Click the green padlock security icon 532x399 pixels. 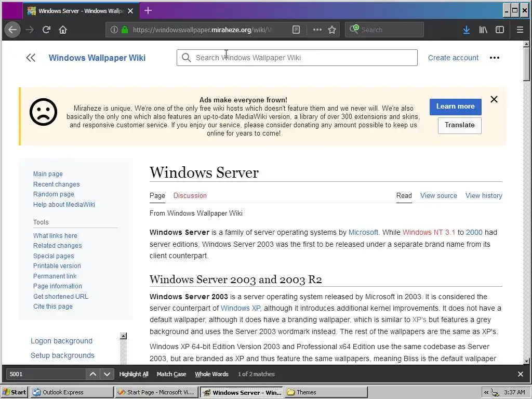point(125,30)
